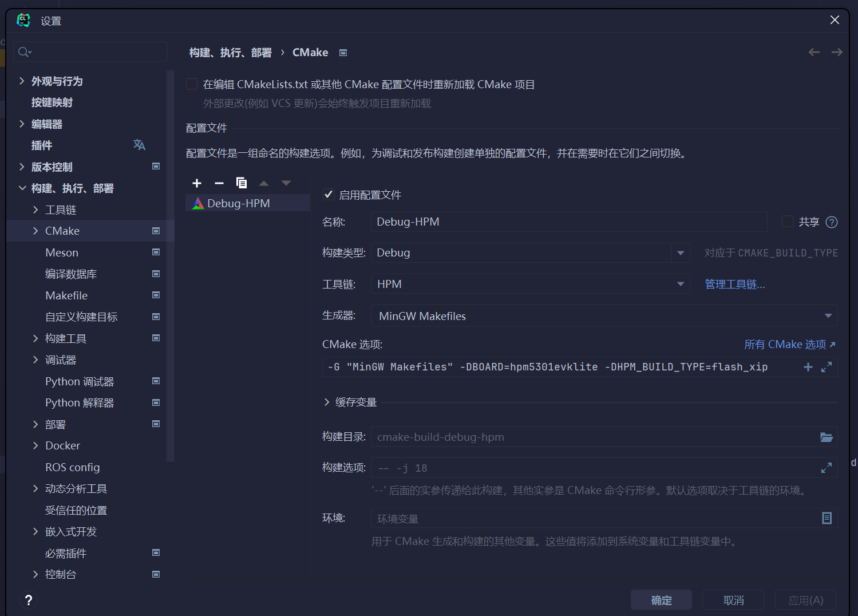This screenshot has height=616, width=858.
Task: Click the project icon next to 必需插件
Action: click(156, 553)
